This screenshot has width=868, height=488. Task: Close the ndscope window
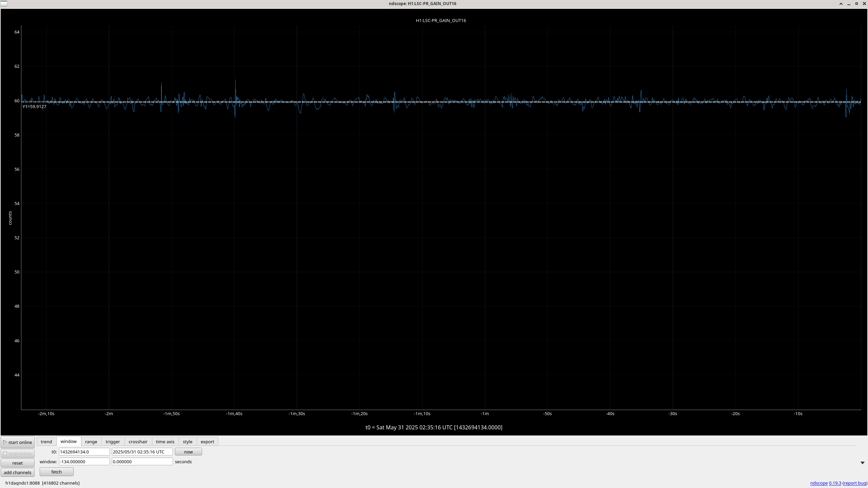pyautogui.click(x=864, y=4)
